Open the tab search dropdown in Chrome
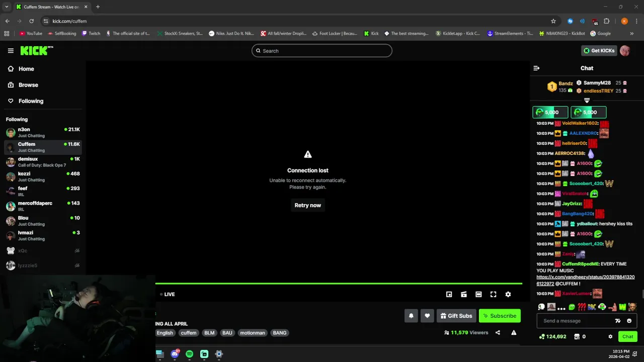 (x=7, y=7)
